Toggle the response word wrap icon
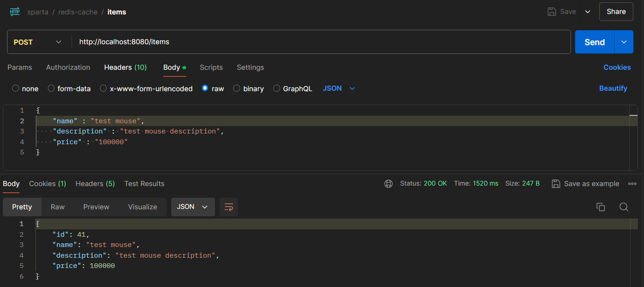 [229, 207]
